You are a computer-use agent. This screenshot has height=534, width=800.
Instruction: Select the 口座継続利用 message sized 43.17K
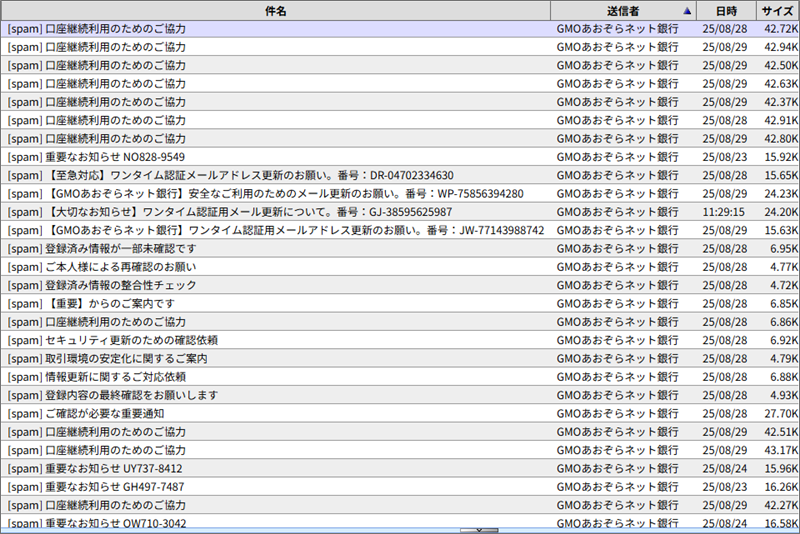[x=400, y=451]
